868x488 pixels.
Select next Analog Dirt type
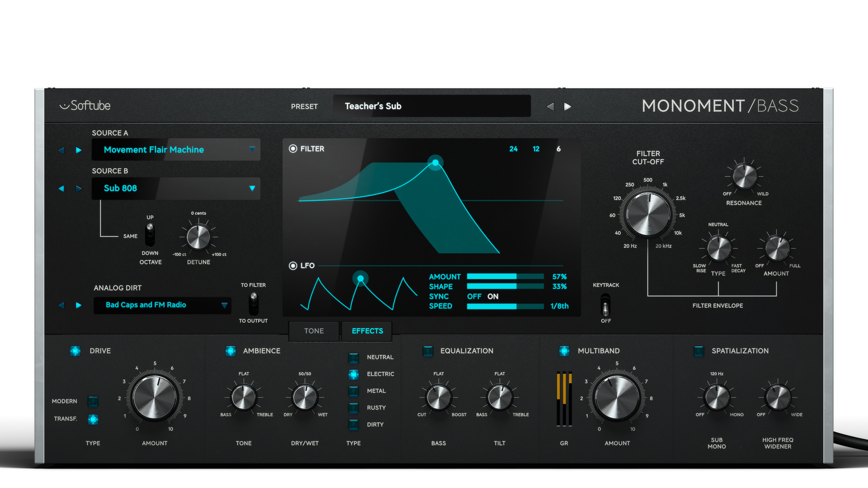tap(79, 305)
